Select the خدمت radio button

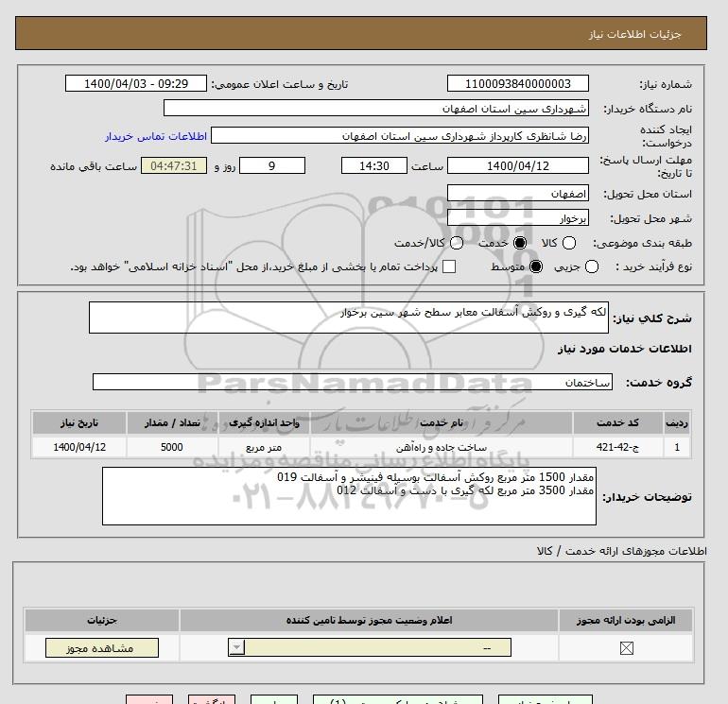520,243
